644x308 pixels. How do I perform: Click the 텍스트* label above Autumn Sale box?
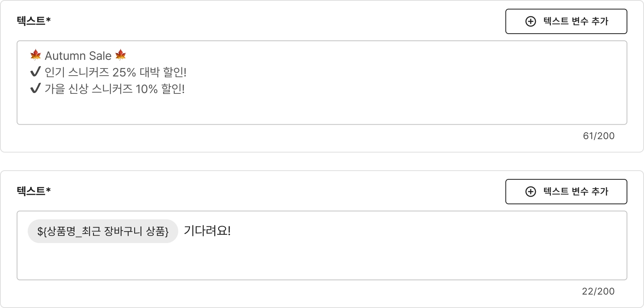[x=34, y=21]
